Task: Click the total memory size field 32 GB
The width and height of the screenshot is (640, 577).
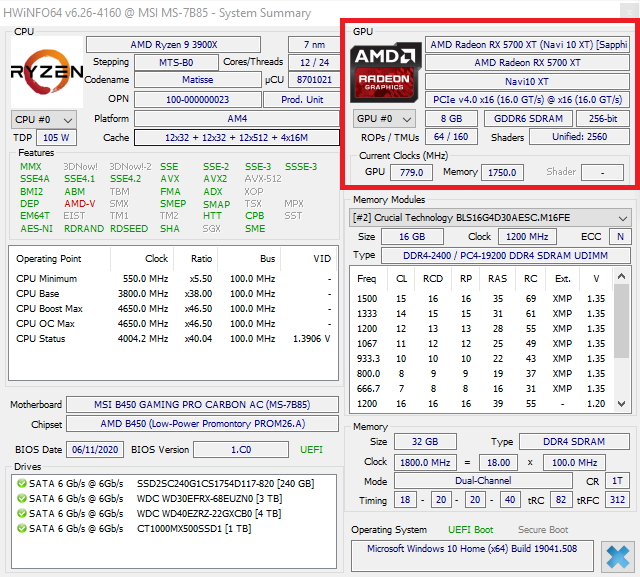Action: coord(425,442)
